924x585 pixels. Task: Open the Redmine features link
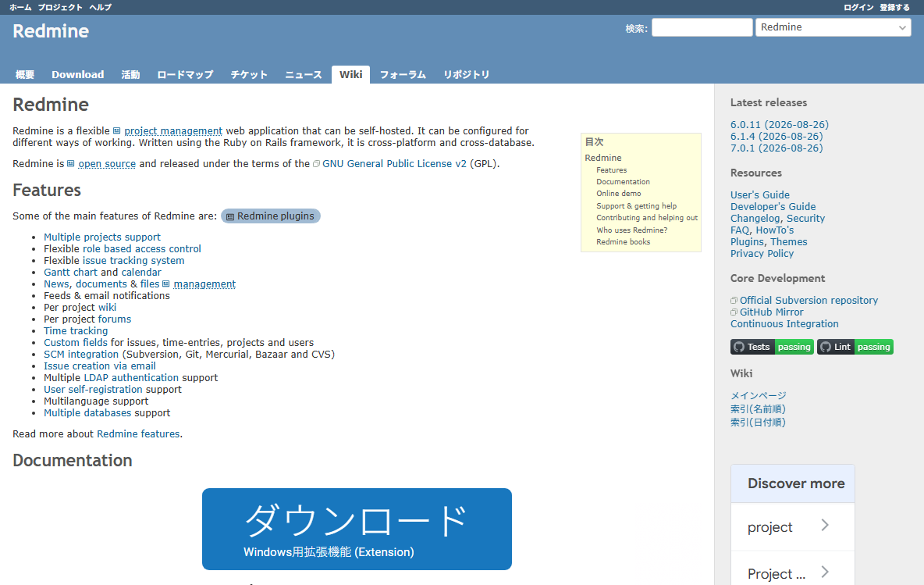click(x=138, y=434)
